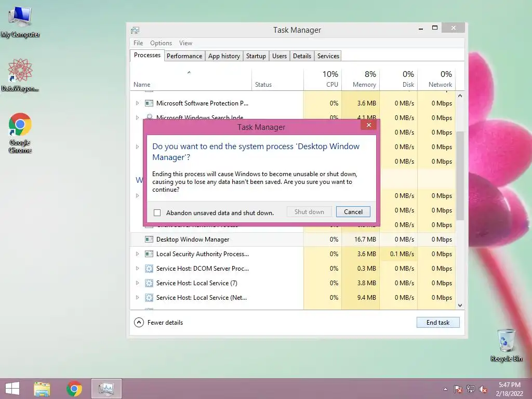Click the End task button
The width and height of the screenshot is (532, 399).
tap(438, 322)
